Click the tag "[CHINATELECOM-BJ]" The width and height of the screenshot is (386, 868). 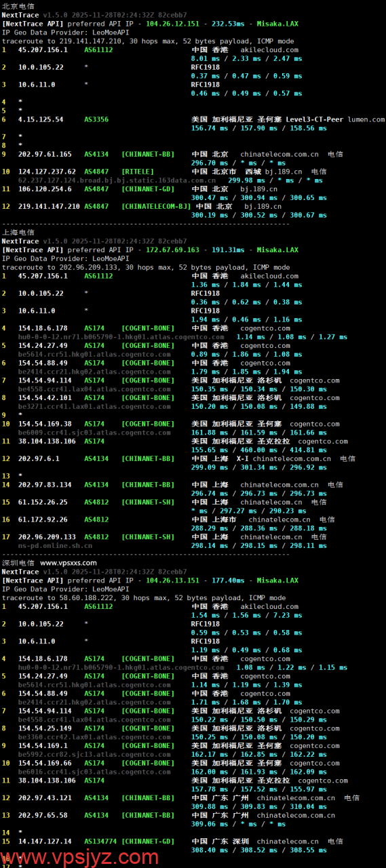click(157, 206)
